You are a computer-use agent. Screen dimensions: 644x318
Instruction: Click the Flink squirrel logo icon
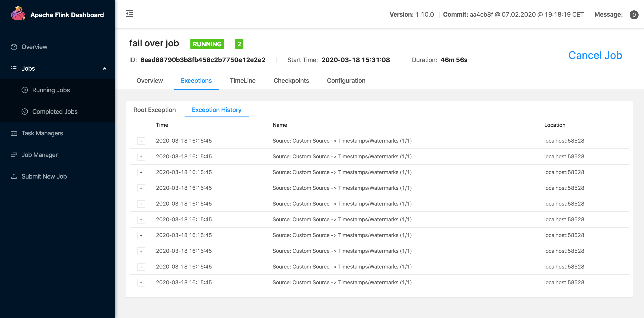tap(18, 14)
